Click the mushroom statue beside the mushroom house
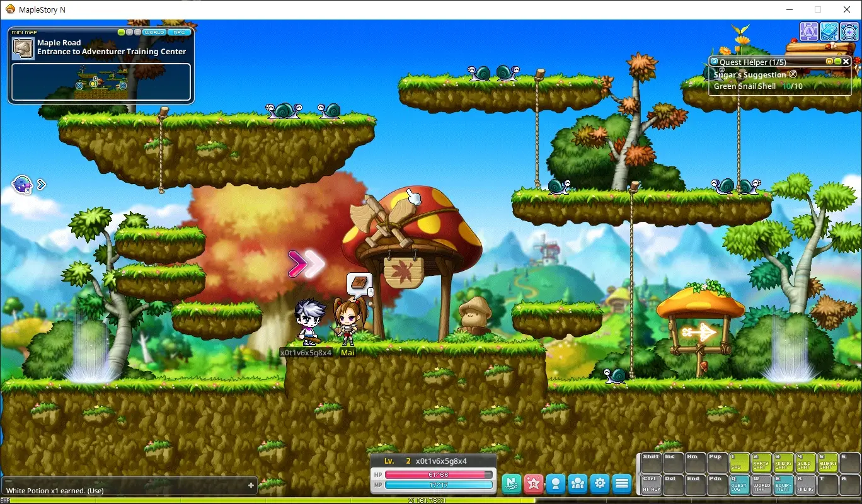Viewport: 862px width, 504px height. pos(474,316)
